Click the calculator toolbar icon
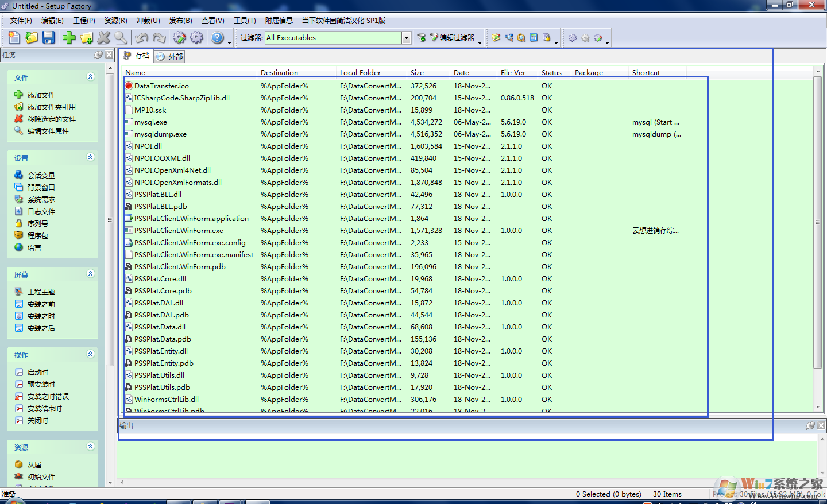Image resolution: width=827 pixels, height=504 pixels. click(x=534, y=37)
